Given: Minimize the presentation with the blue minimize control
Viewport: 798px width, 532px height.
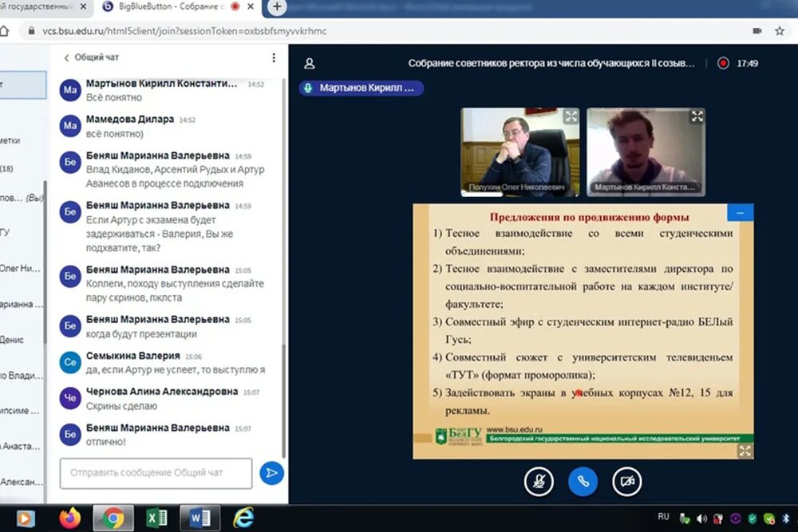Looking at the screenshot, I should point(740,213).
